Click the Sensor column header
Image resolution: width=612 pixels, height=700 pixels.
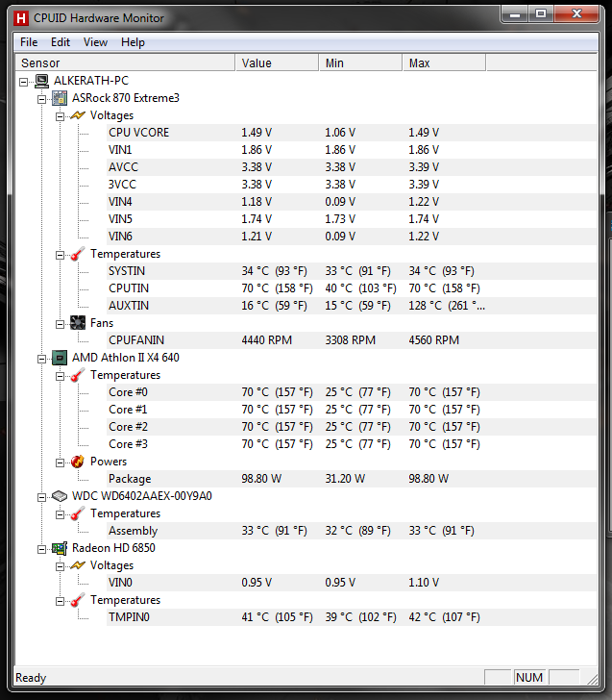point(125,62)
